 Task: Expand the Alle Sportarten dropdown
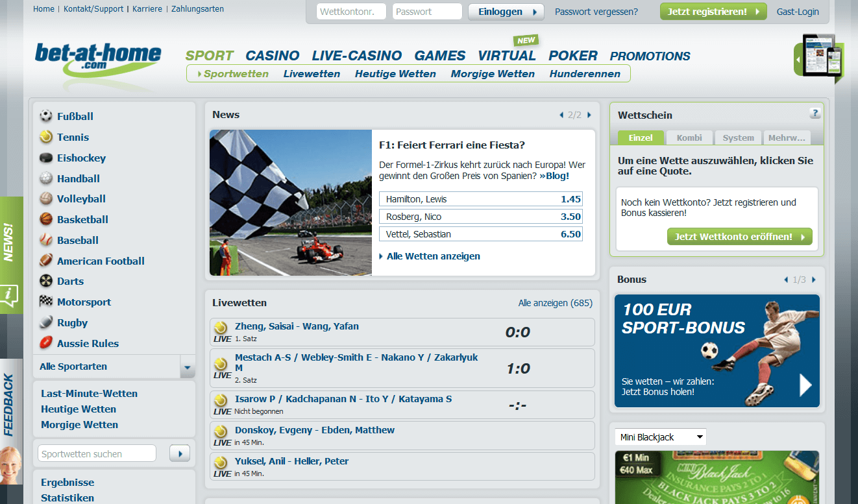tap(188, 367)
